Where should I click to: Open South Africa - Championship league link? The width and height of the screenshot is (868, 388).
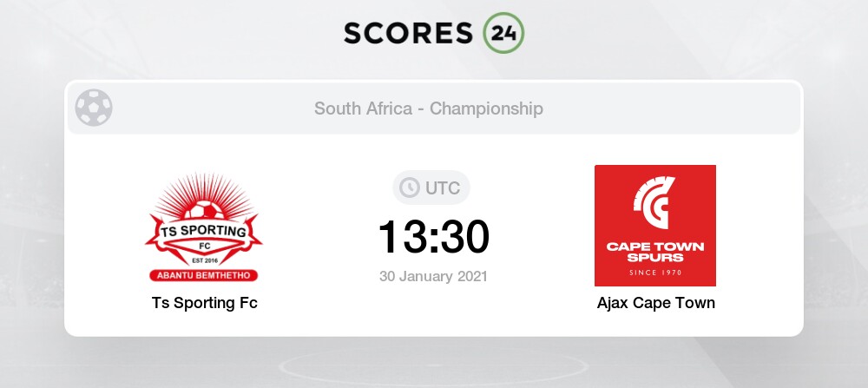(x=429, y=109)
